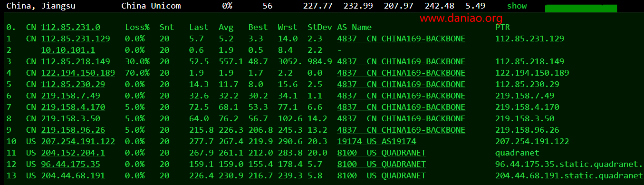Open IP link 219.158.4.170 in hop 7
644x185 pixels.
tap(74, 107)
